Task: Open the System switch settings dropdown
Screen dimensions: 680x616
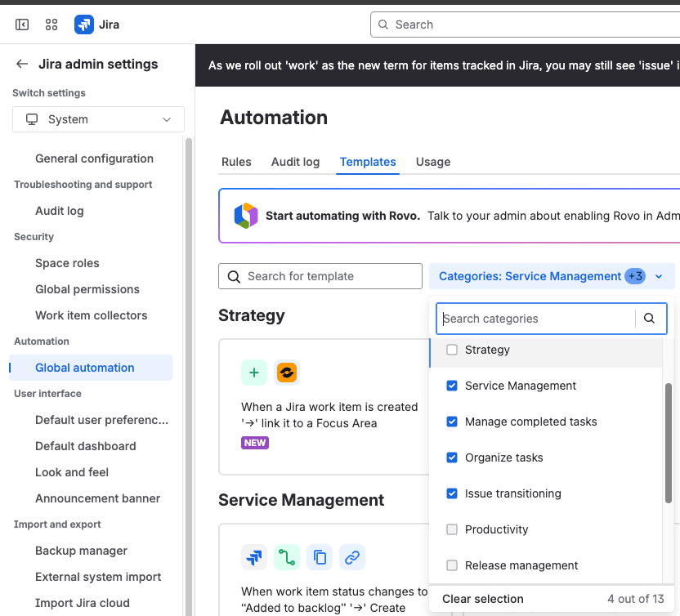Action: point(98,119)
